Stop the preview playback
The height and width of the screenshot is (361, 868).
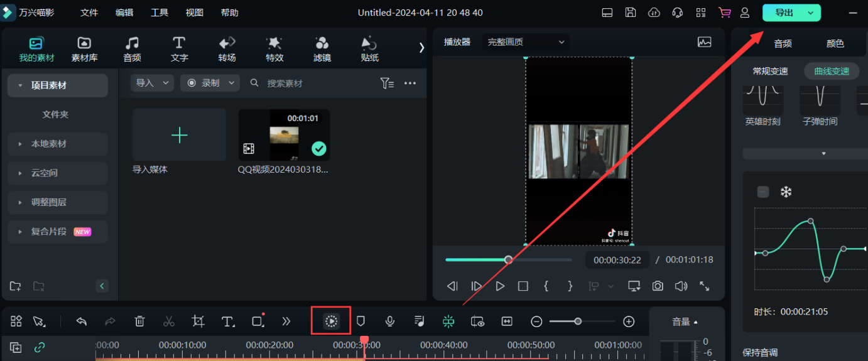523,286
